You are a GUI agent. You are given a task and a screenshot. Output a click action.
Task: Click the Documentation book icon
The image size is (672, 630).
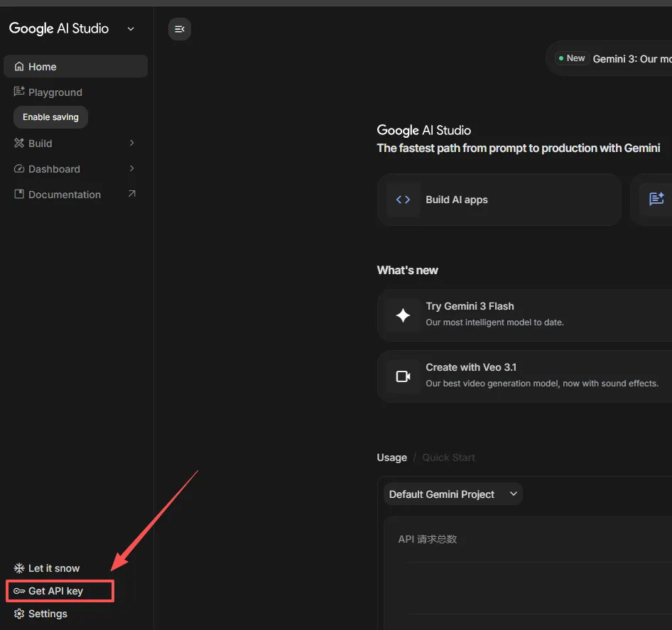coord(19,194)
